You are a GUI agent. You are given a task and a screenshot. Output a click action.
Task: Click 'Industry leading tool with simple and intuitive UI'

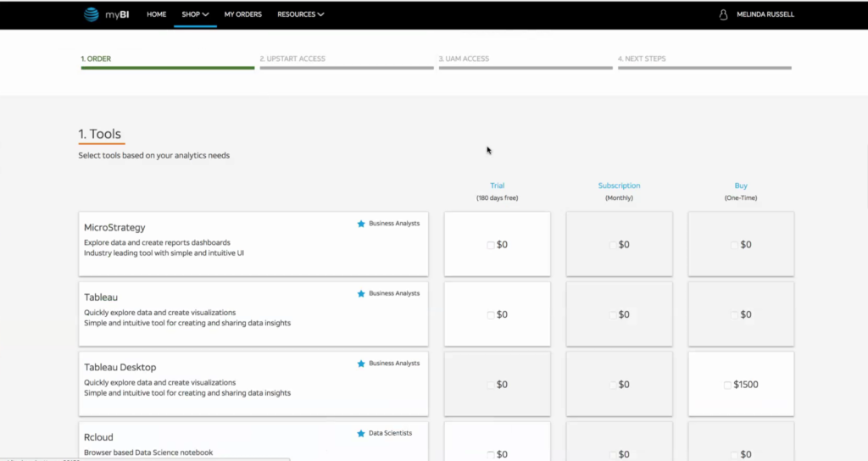click(x=164, y=253)
